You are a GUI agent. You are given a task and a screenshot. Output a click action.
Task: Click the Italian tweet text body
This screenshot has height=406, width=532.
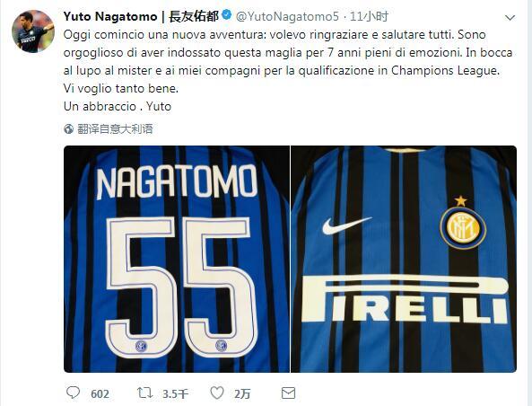tap(288, 71)
